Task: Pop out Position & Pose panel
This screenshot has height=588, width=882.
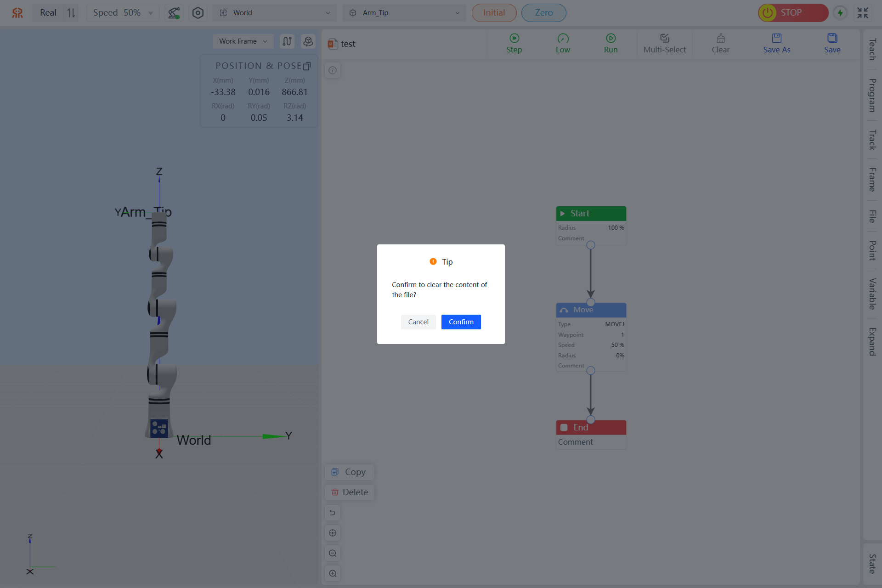Action: pyautogui.click(x=307, y=66)
